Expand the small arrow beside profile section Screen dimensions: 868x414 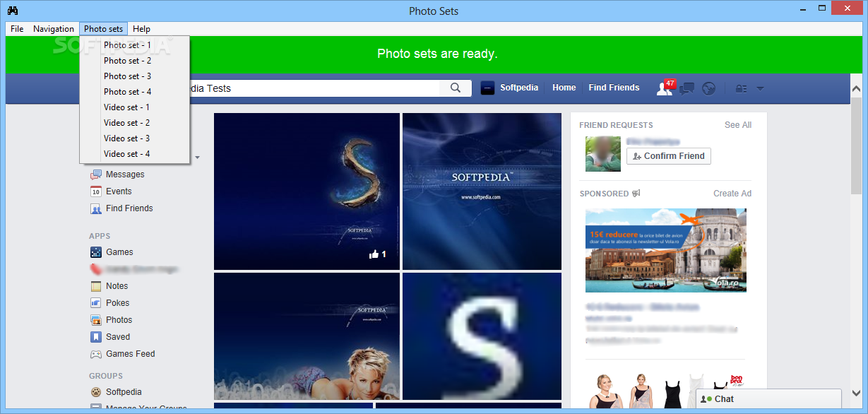coord(198,158)
